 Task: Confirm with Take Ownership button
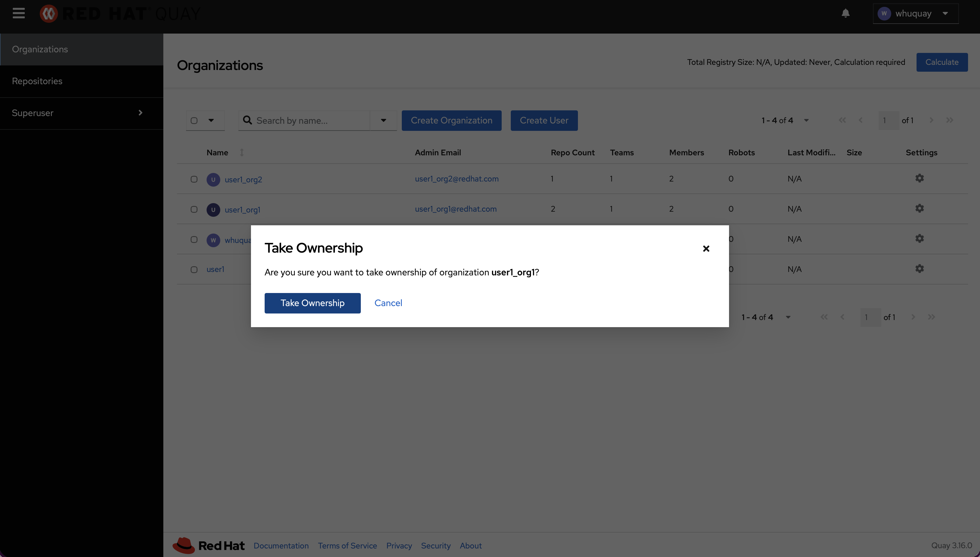coord(312,303)
